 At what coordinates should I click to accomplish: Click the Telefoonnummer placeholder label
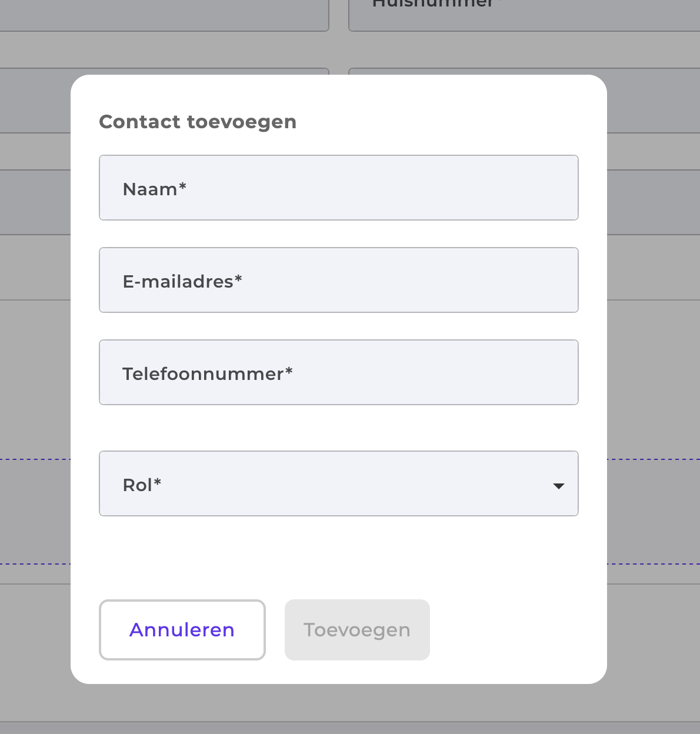point(207,373)
